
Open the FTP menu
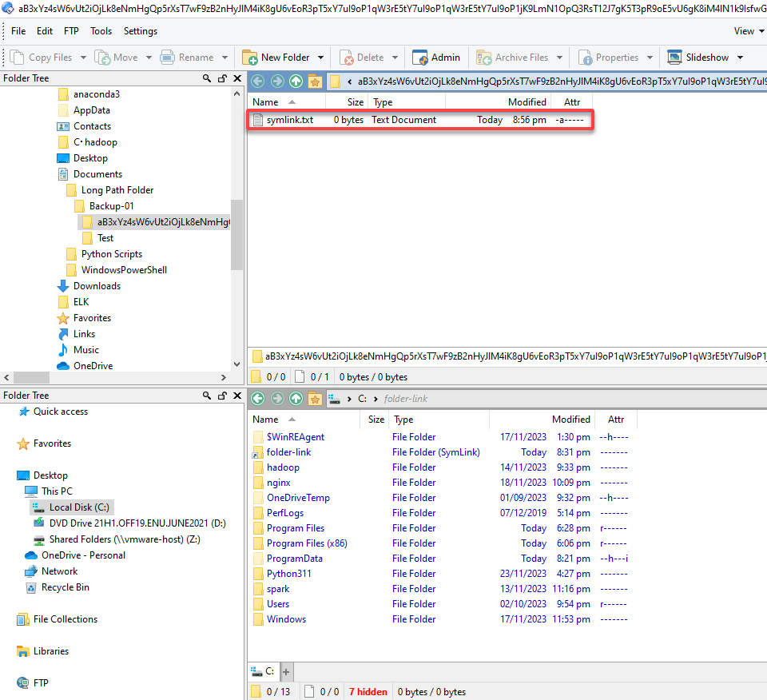pyautogui.click(x=71, y=31)
